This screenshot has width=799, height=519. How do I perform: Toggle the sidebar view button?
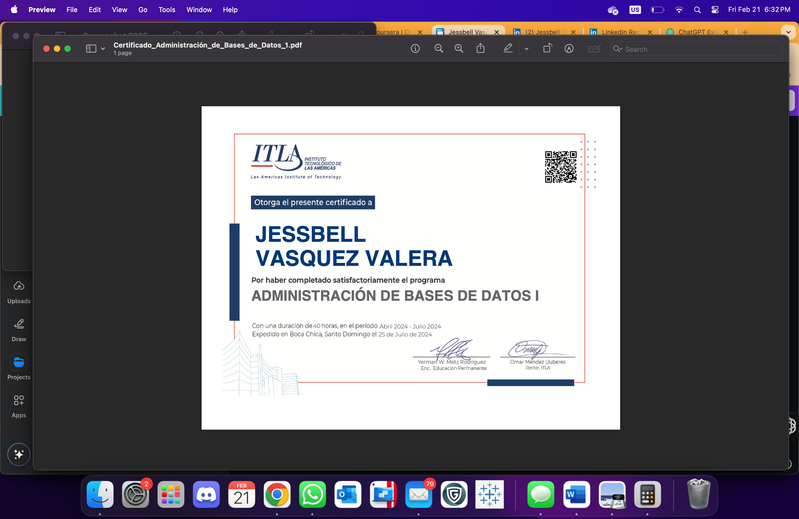pos(91,48)
